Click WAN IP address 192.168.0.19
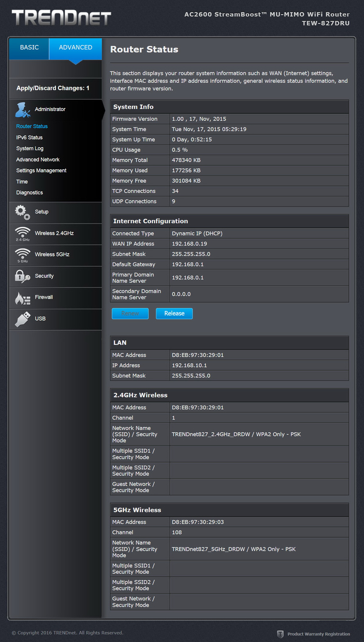The height and width of the screenshot is (642, 364). click(x=190, y=244)
